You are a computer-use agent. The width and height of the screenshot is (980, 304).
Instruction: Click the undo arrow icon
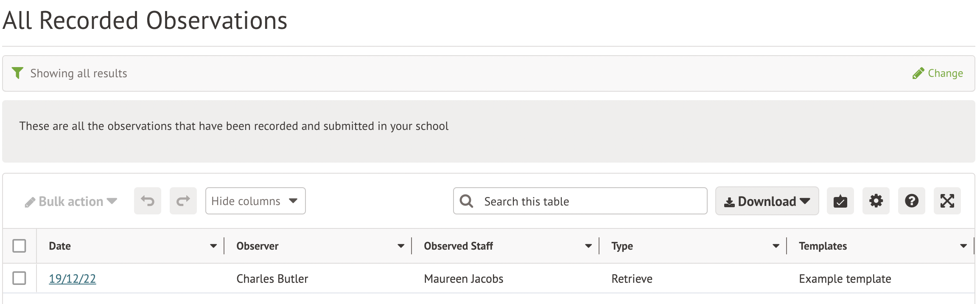148,201
